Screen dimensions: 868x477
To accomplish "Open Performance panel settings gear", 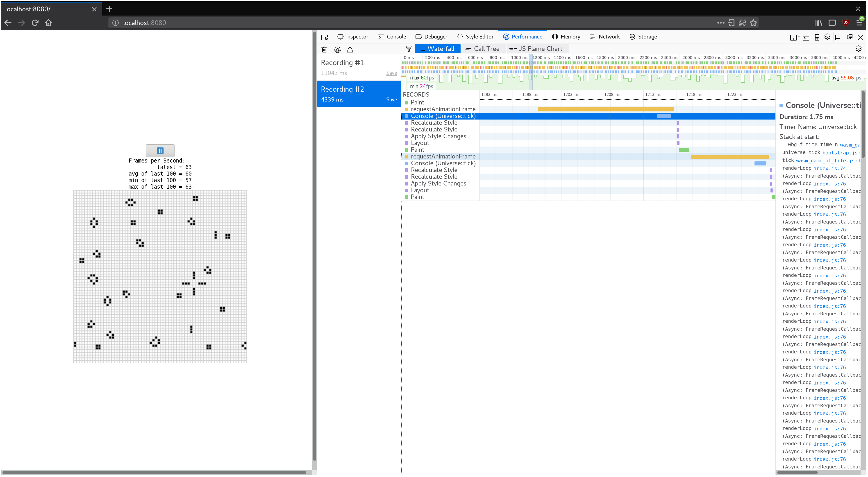I will point(858,48).
